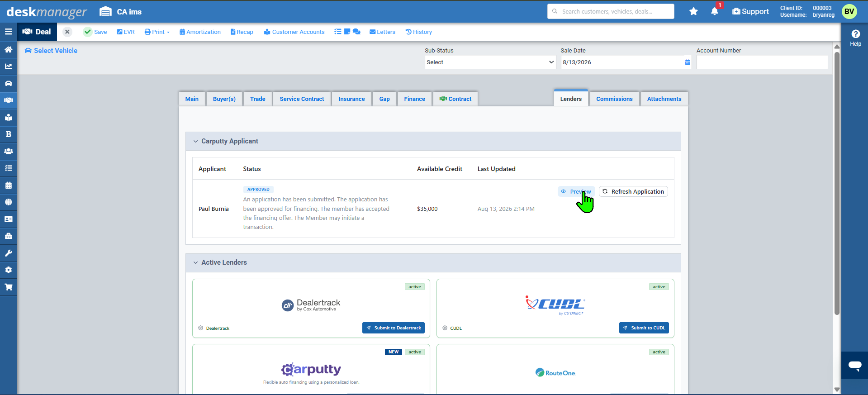Open the sidebar toolbox icon
This screenshot has width=868, height=395.
click(x=8, y=236)
